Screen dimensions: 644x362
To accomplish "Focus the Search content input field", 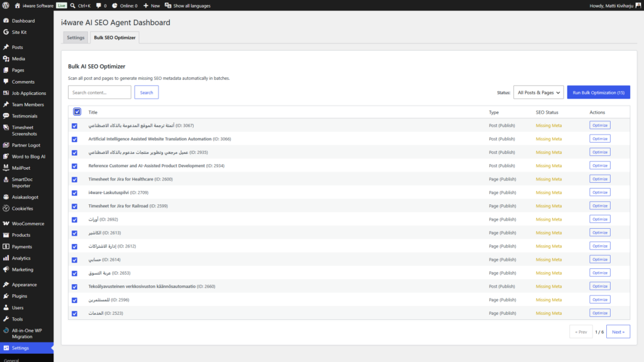I will point(99,92).
